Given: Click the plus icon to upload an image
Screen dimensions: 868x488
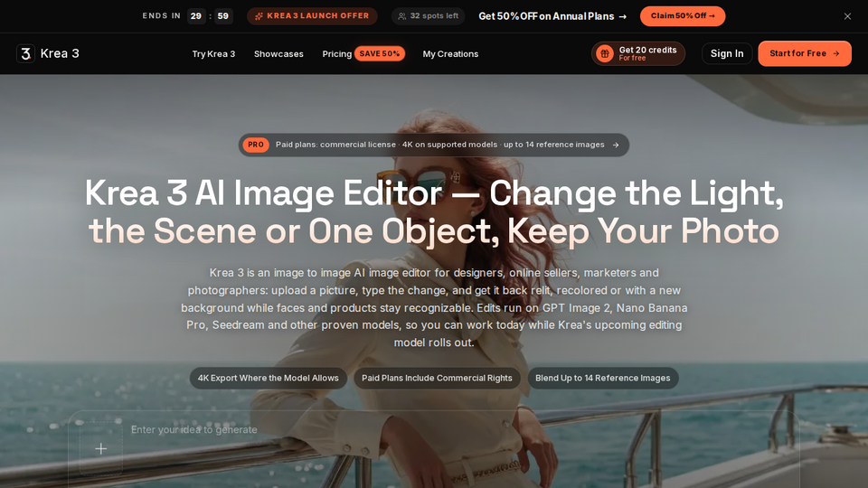Looking at the screenshot, I should point(100,449).
